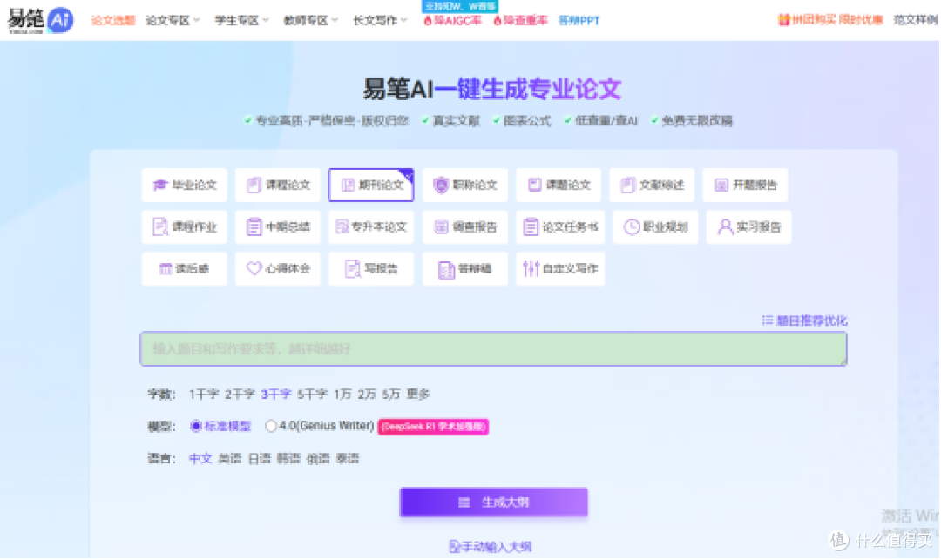The width and height of the screenshot is (941, 560).
Task: Choose the 中期总结 clipboard icon card
Action: [278, 227]
